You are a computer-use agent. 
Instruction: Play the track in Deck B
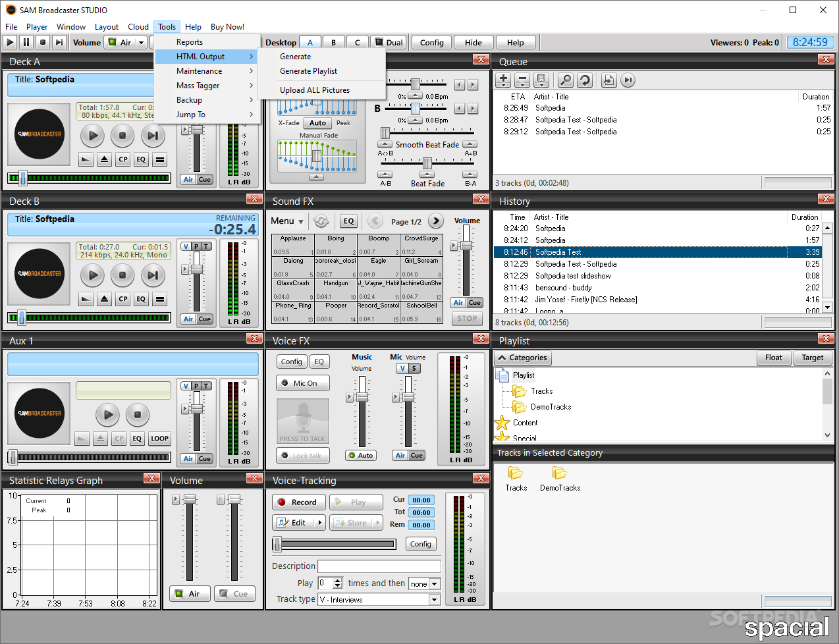pyautogui.click(x=93, y=275)
